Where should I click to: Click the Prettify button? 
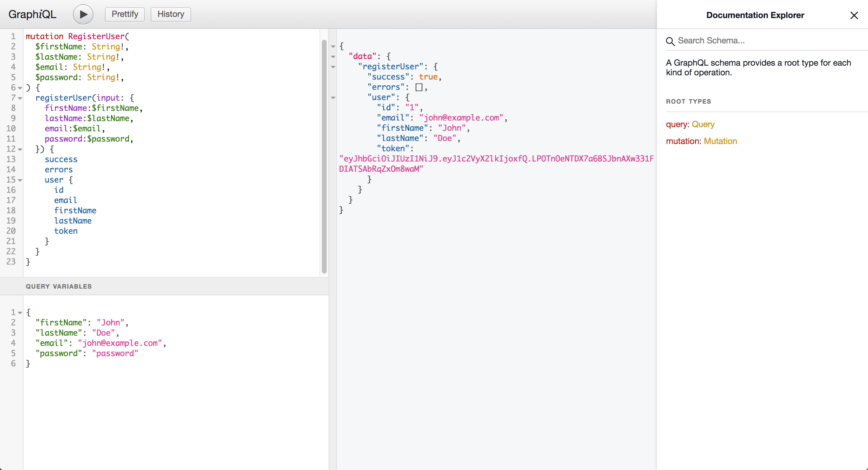pyautogui.click(x=125, y=14)
